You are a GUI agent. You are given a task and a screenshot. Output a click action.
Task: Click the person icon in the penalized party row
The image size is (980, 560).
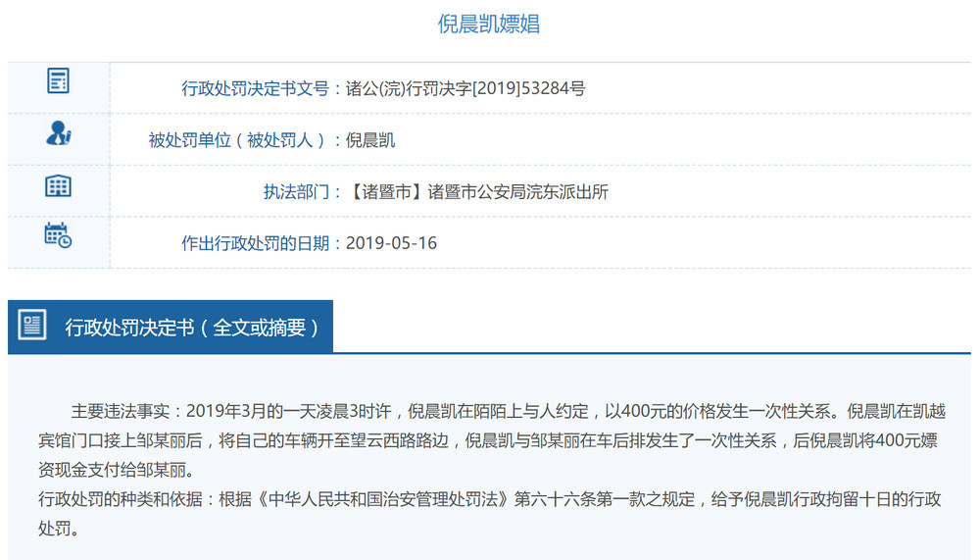click(x=58, y=133)
